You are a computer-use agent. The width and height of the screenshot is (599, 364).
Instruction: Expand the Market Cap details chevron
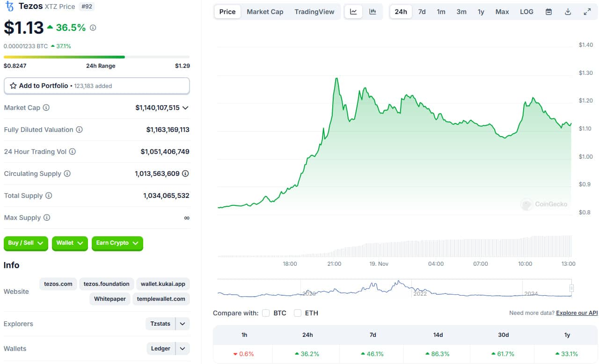[x=185, y=108]
